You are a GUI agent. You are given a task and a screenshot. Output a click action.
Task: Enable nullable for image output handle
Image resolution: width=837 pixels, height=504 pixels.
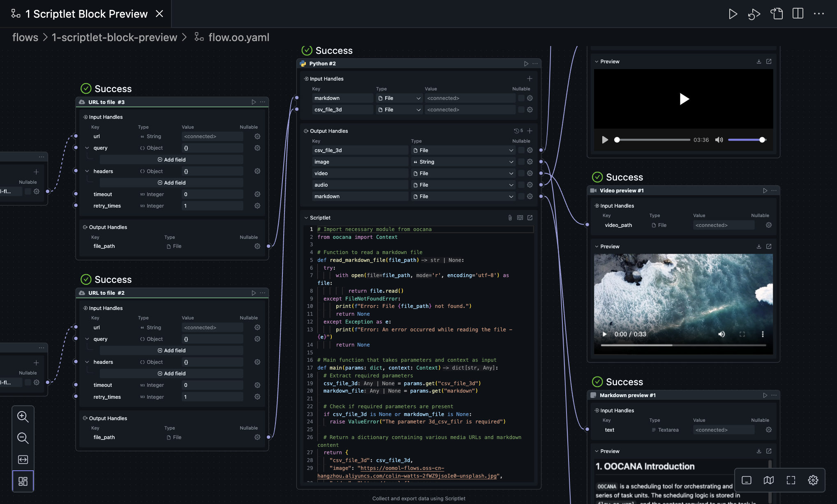click(521, 162)
